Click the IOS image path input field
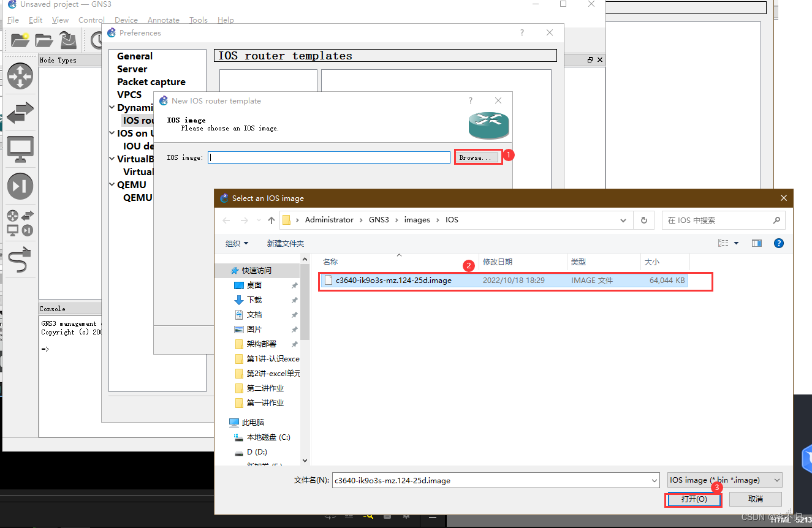This screenshot has width=812, height=528. (329, 157)
